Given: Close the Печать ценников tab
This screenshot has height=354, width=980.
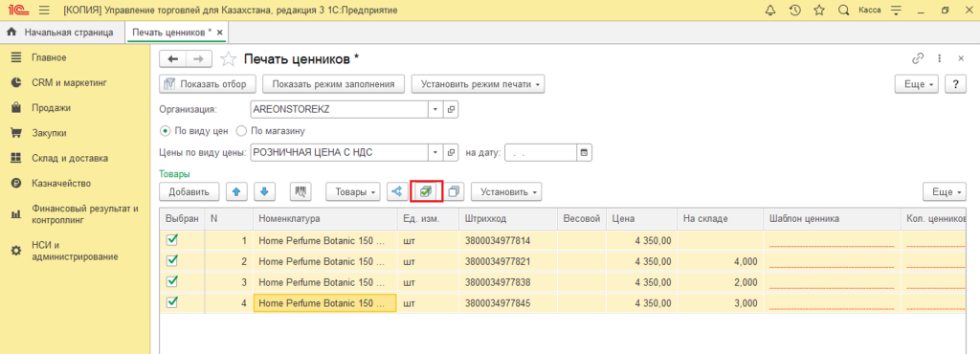Looking at the screenshot, I should tap(220, 32).
